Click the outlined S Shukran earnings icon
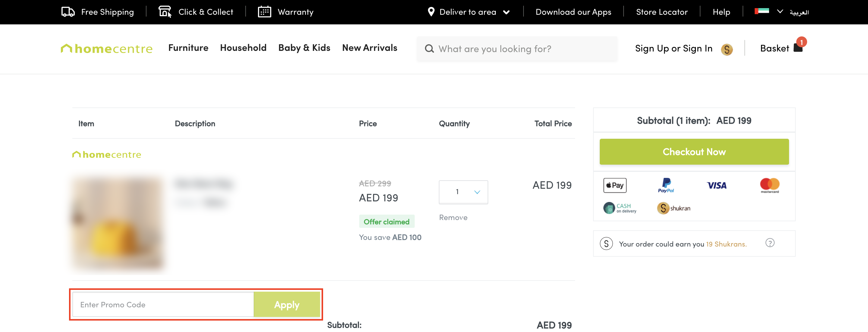 click(x=606, y=244)
